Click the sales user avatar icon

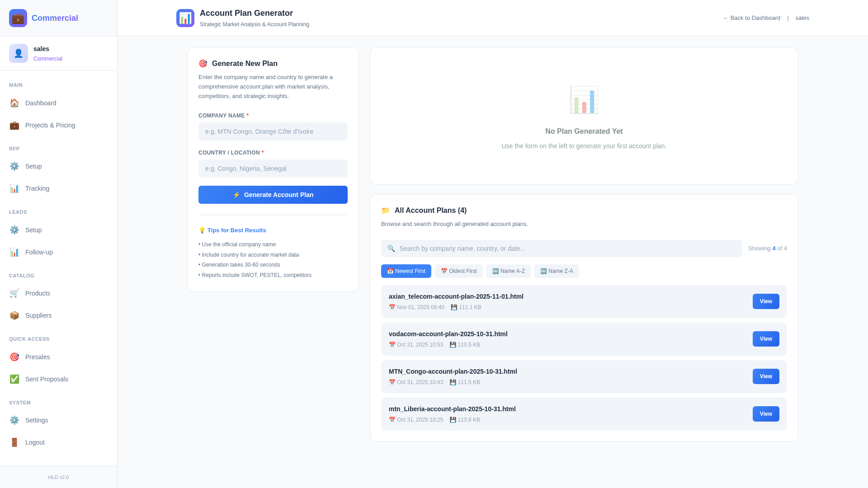click(x=19, y=53)
